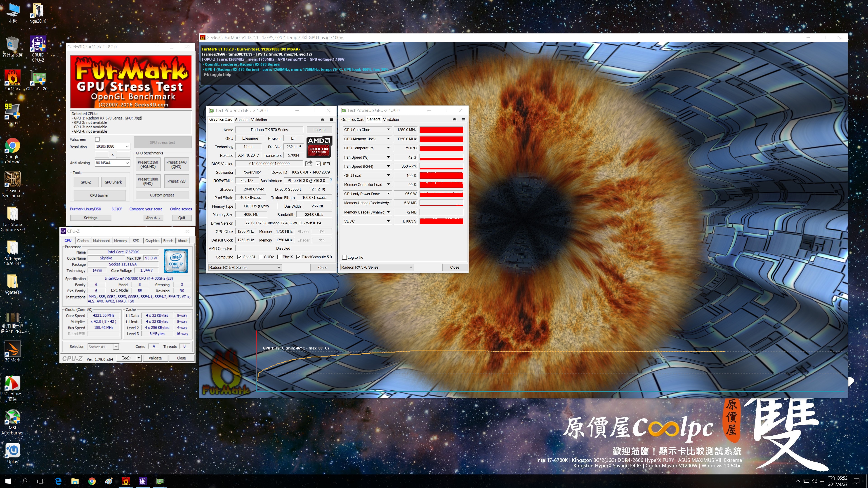Open the Radeon RX 570 Series selector in the GPU-Z Sensors window
868x488 pixels.
[x=377, y=267]
